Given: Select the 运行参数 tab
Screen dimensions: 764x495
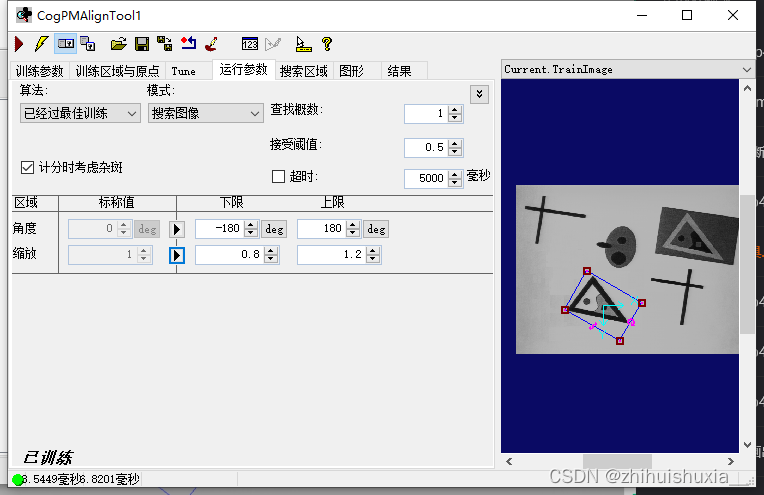Looking at the screenshot, I should click(x=244, y=70).
